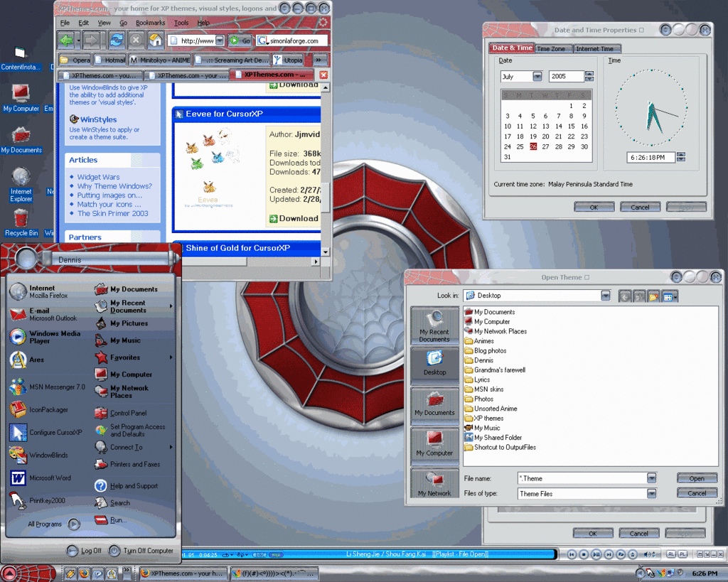Switch to the Internet Time tab
This screenshot has width=728, height=582.
pos(595,48)
